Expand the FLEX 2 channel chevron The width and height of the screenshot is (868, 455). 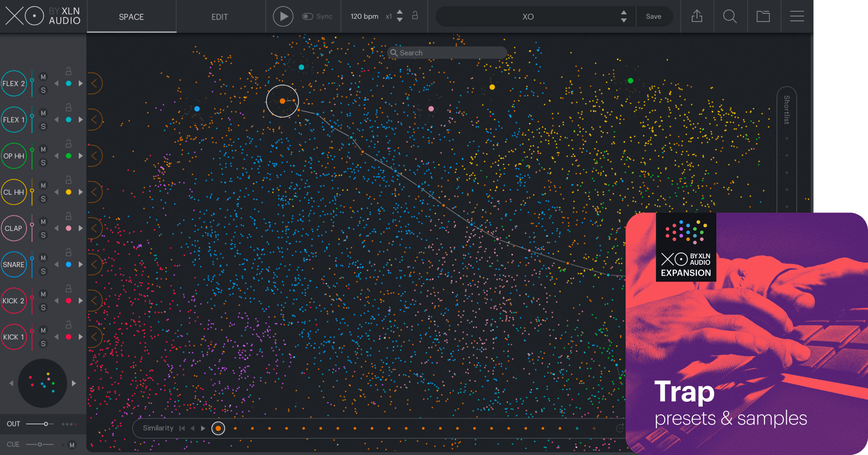(x=94, y=84)
